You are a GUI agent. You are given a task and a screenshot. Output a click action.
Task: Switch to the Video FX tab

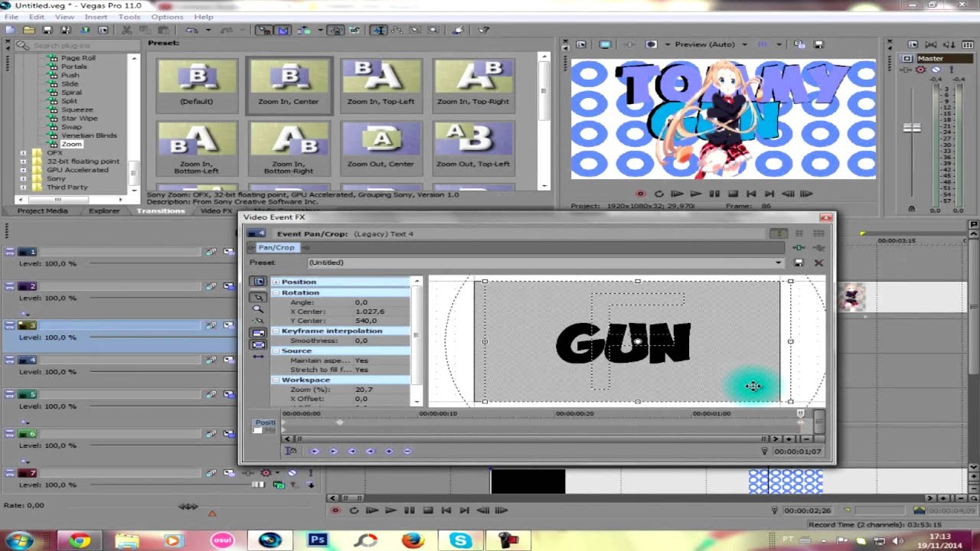click(x=216, y=210)
